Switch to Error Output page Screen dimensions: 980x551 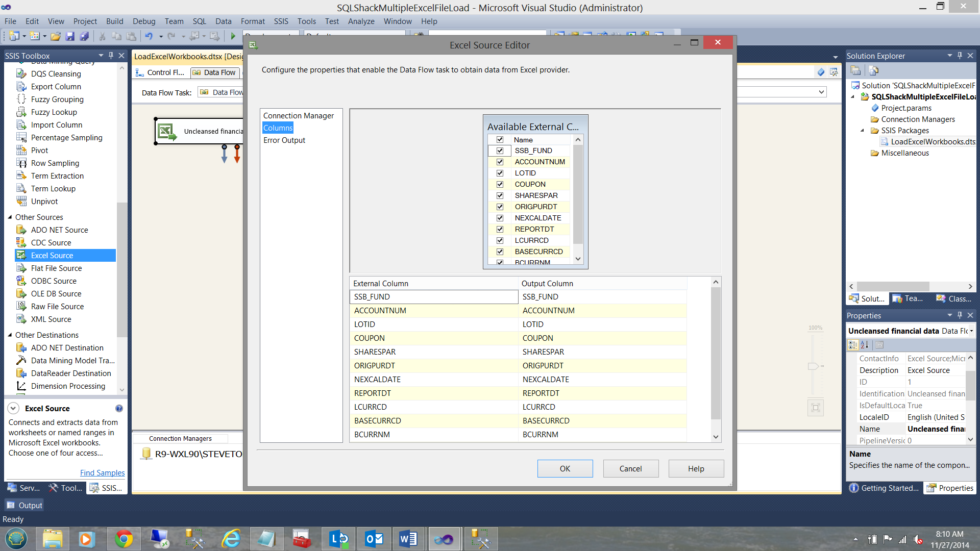[x=284, y=140]
